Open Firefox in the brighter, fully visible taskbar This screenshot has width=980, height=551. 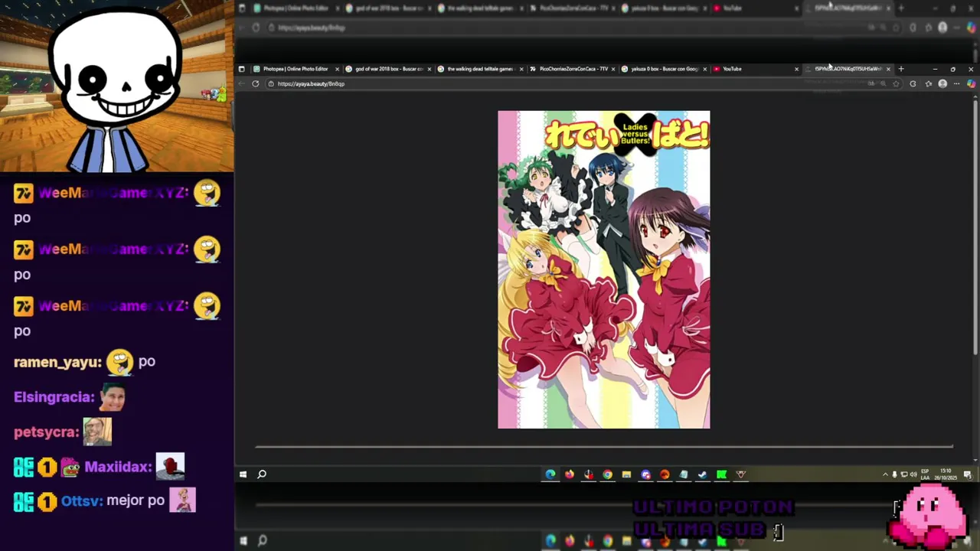tap(570, 474)
